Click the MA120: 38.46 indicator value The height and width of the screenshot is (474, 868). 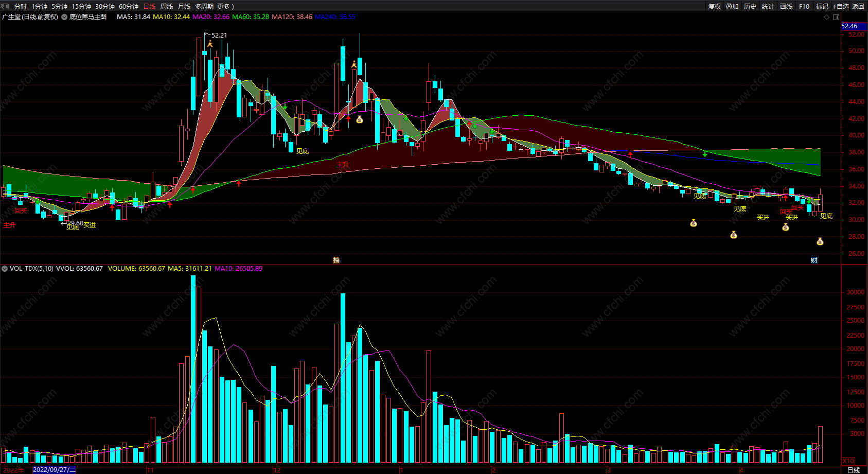[292, 17]
